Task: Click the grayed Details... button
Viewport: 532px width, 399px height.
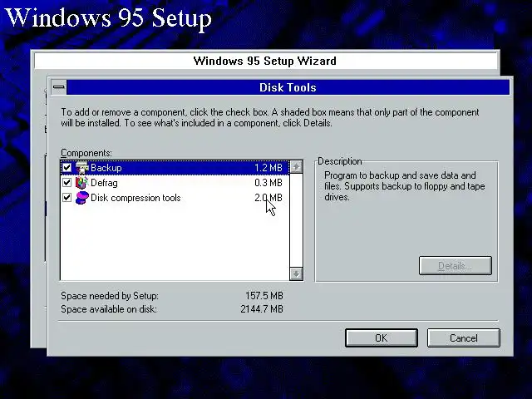Action: point(455,266)
